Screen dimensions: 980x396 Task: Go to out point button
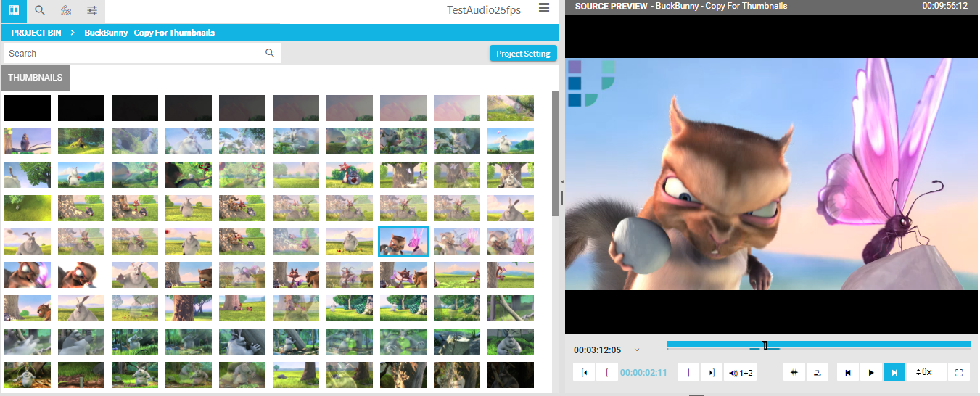(712, 373)
